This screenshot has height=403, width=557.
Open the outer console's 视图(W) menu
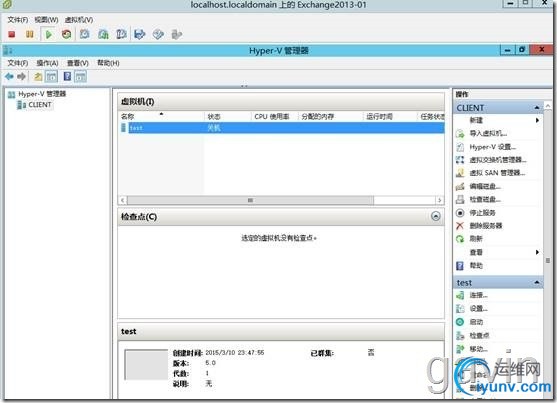tap(46, 20)
